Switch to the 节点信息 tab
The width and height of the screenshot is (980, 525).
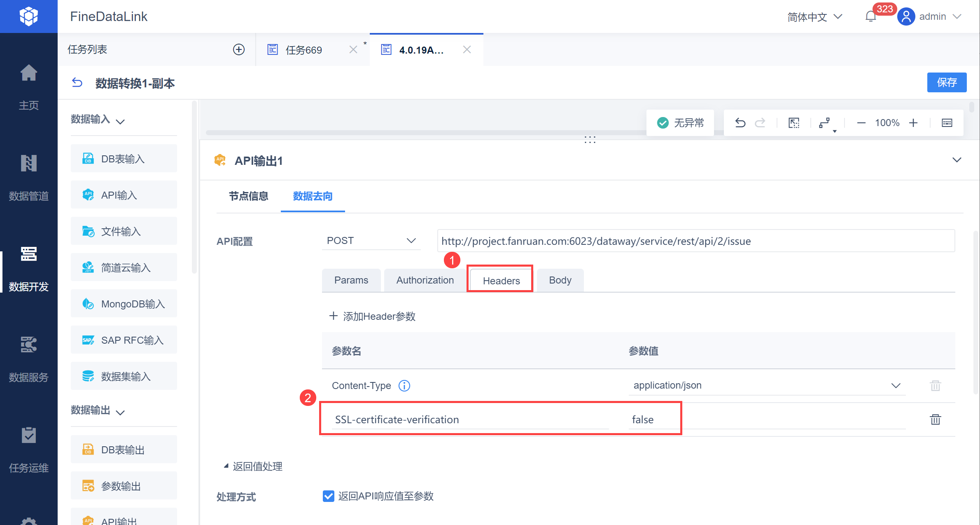click(x=249, y=197)
